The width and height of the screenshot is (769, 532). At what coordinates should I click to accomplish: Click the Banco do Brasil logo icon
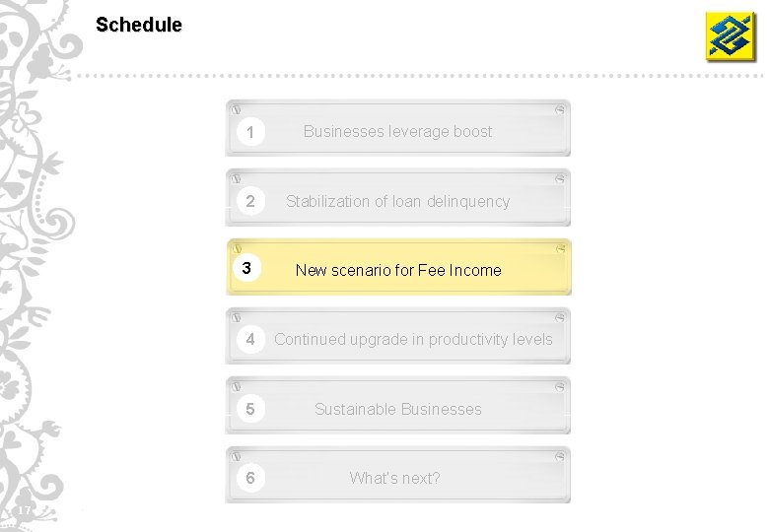click(730, 36)
